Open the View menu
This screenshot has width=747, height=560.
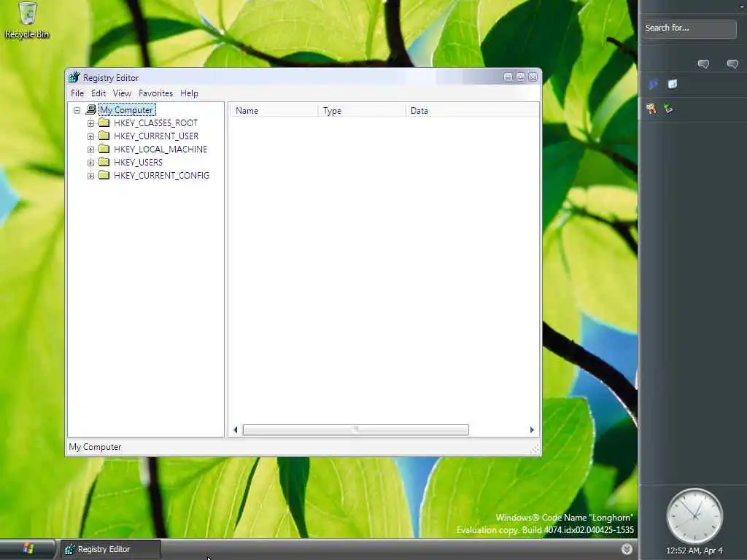pos(122,93)
